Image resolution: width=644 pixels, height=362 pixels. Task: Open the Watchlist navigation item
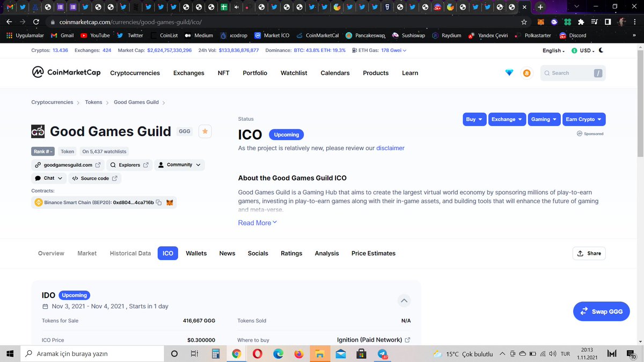[294, 73]
